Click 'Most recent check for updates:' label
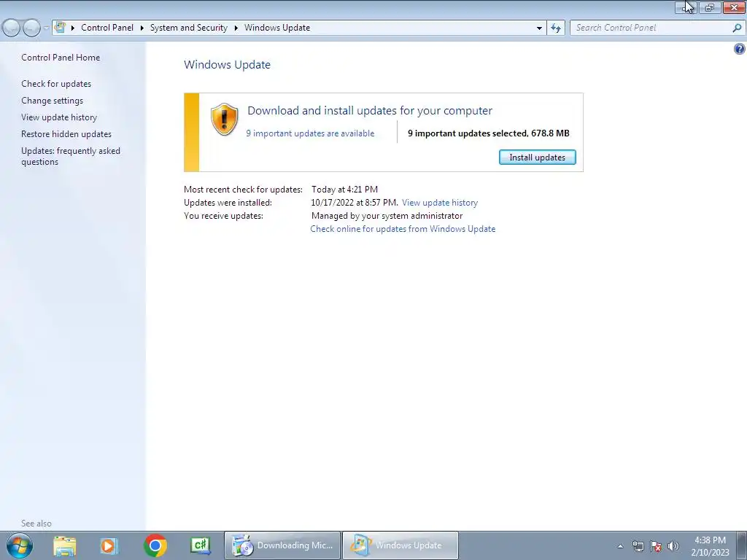Viewport: 747px width, 560px height. (243, 190)
